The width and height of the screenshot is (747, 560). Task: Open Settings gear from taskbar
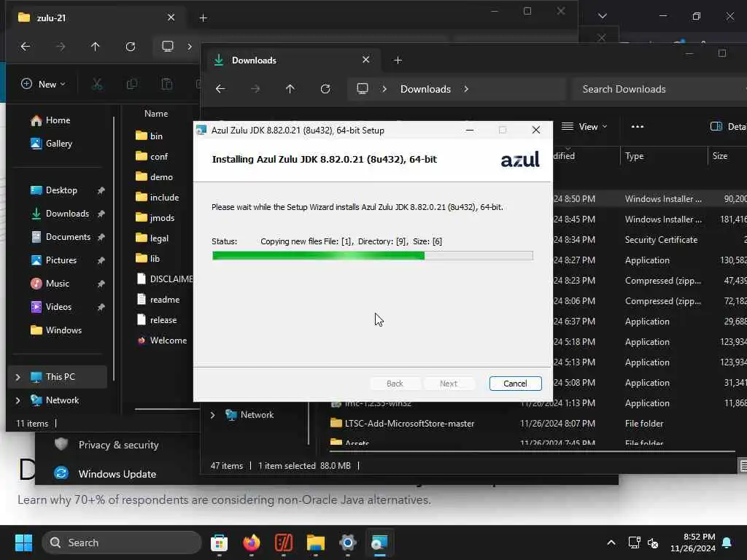348,542
